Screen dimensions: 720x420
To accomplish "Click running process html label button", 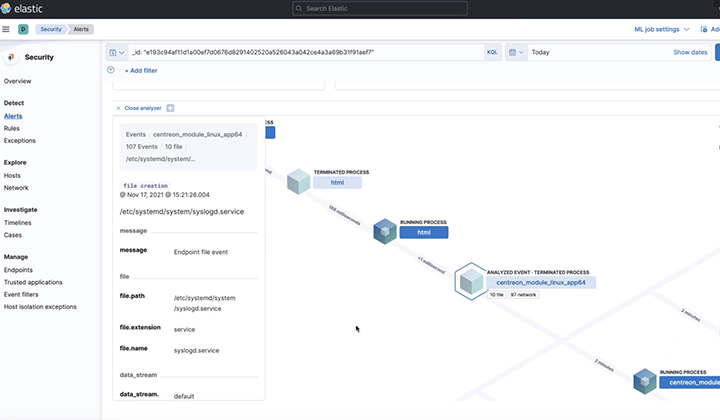I will click(424, 233).
